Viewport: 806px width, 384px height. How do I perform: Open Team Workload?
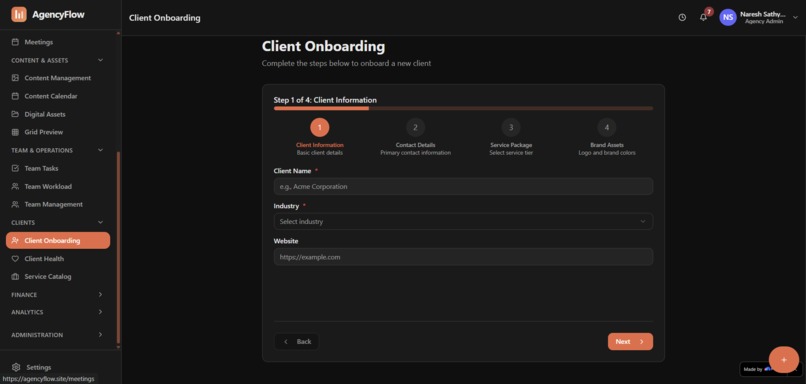[58, 187]
